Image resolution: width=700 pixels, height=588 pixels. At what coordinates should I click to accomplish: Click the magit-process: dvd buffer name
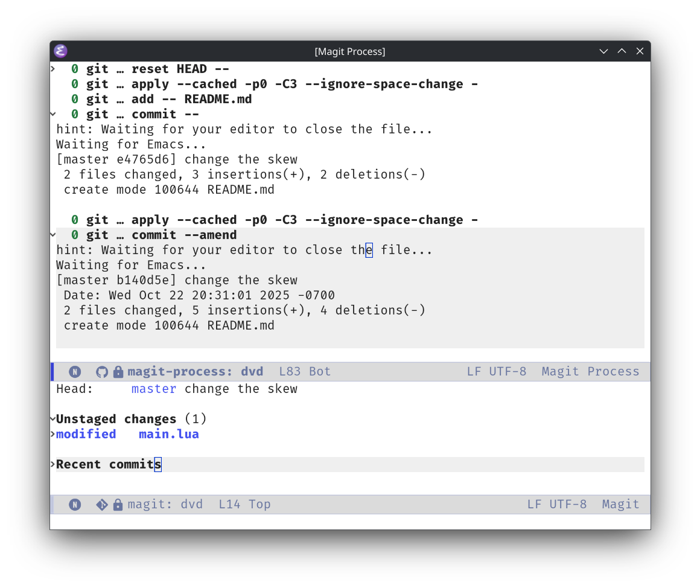pyautogui.click(x=195, y=371)
